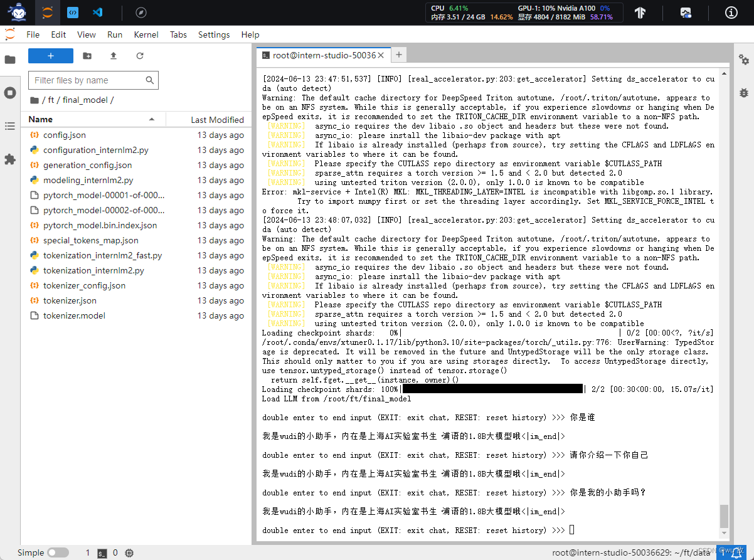Click the final_model breadcrumb link
Viewport: 754px width, 560px height.
85,100
